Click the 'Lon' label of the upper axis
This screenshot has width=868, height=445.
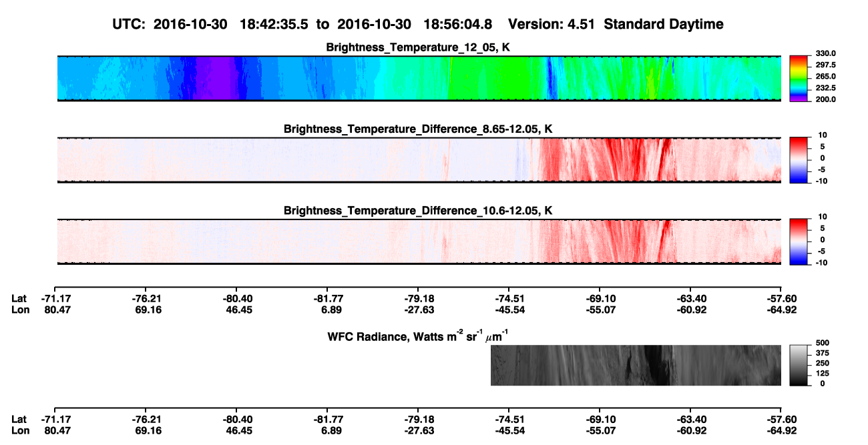19,310
